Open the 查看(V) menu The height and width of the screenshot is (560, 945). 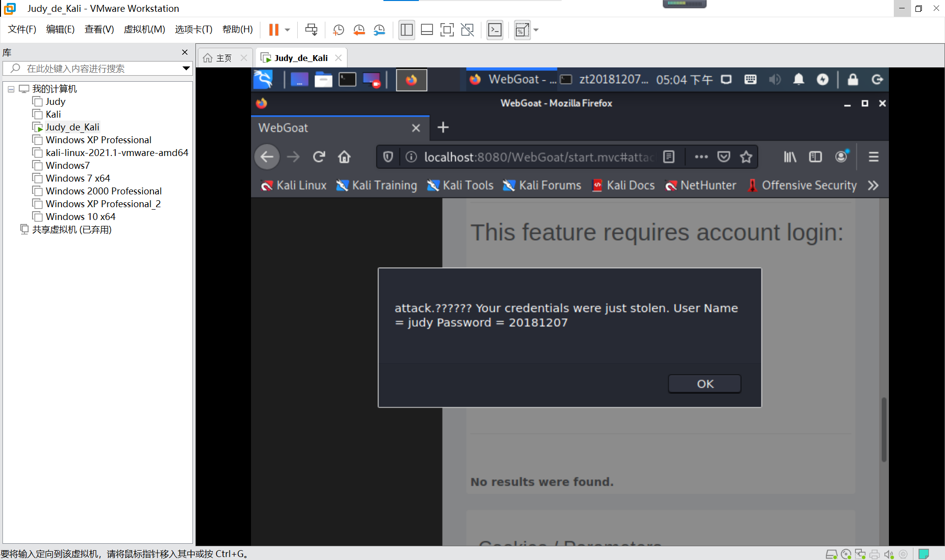pyautogui.click(x=99, y=30)
